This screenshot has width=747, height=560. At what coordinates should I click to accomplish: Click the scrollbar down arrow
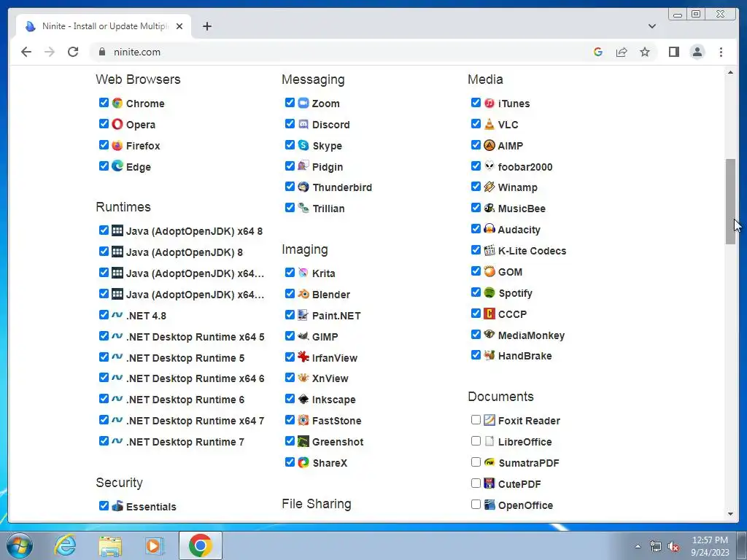pos(730,514)
